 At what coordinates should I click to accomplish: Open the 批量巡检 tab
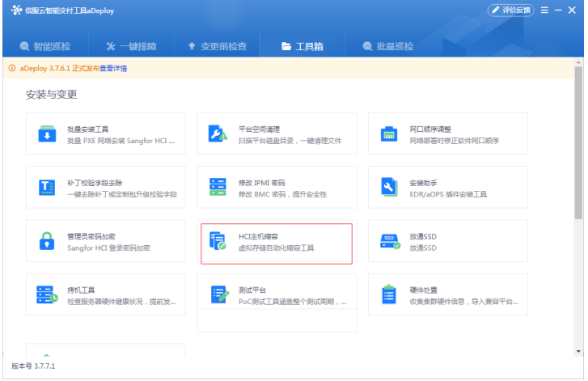click(x=388, y=46)
